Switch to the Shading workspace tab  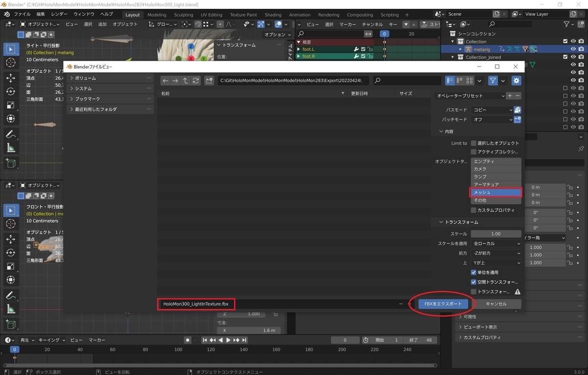(x=273, y=15)
